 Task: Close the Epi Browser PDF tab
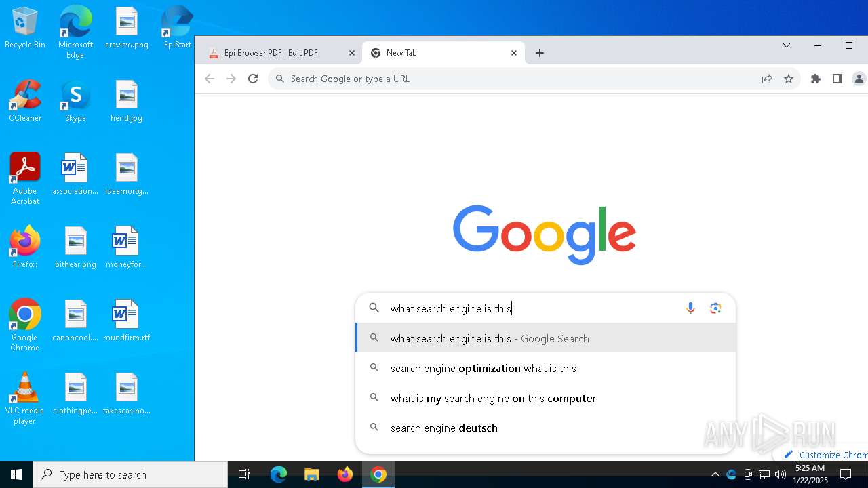pos(352,53)
